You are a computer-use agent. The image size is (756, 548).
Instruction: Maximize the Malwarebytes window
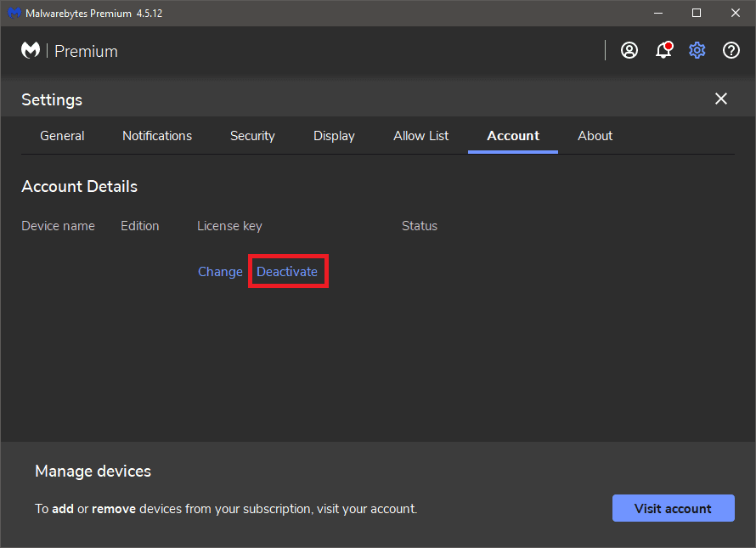[697, 13]
